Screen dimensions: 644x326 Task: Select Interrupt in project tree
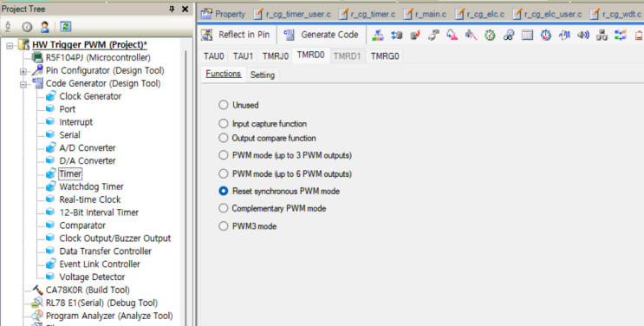click(75, 122)
